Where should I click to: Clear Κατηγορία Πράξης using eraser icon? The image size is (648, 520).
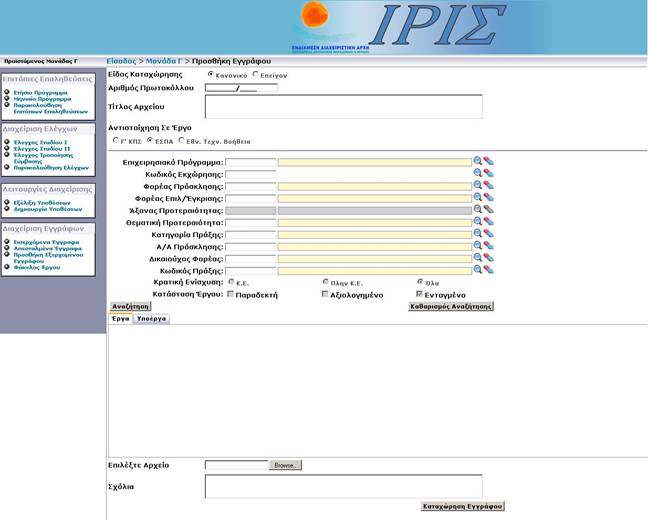click(488, 234)
